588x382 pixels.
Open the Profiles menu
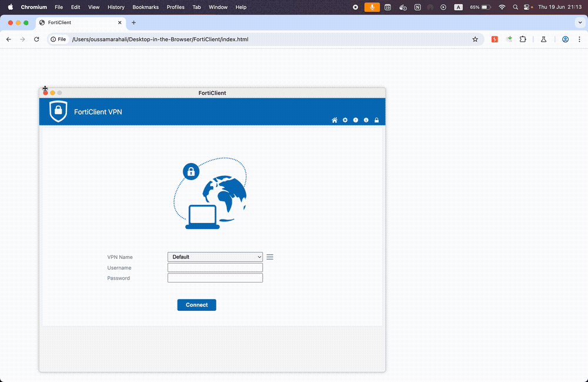pyautogui.click(x=175, y=7)
